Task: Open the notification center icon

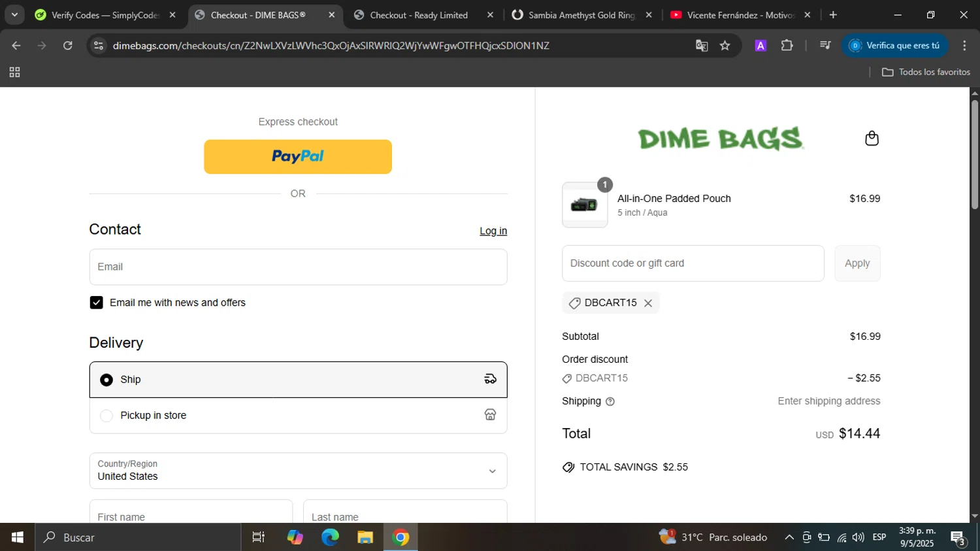Action: point(958,537)
